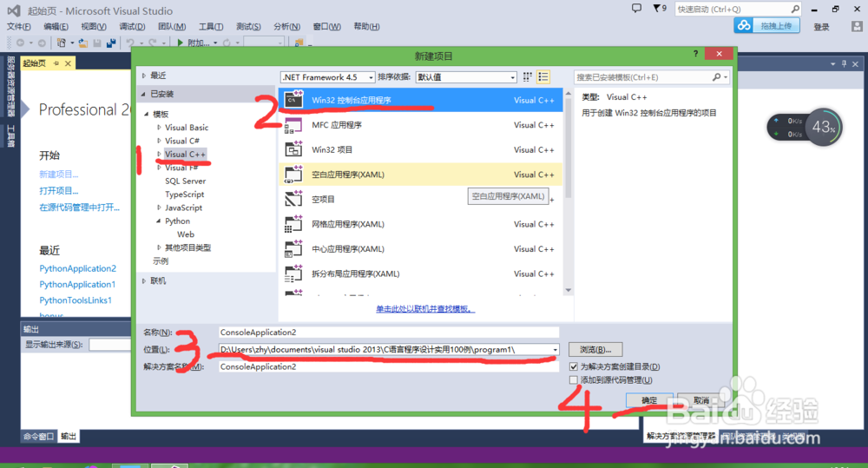The image size is (868, 468).
Task: Open the location path dropdown arrow
Action: pyautogui.click(x=555, y=349)
